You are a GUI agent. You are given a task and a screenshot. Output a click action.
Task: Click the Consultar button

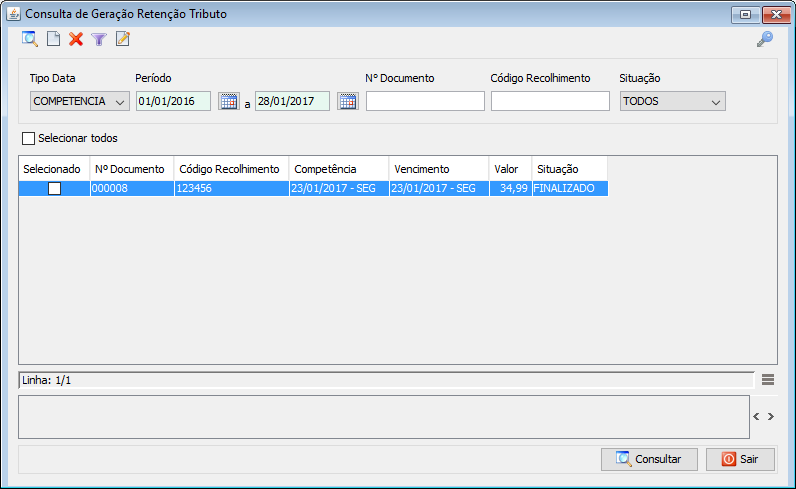click(649, 459)
